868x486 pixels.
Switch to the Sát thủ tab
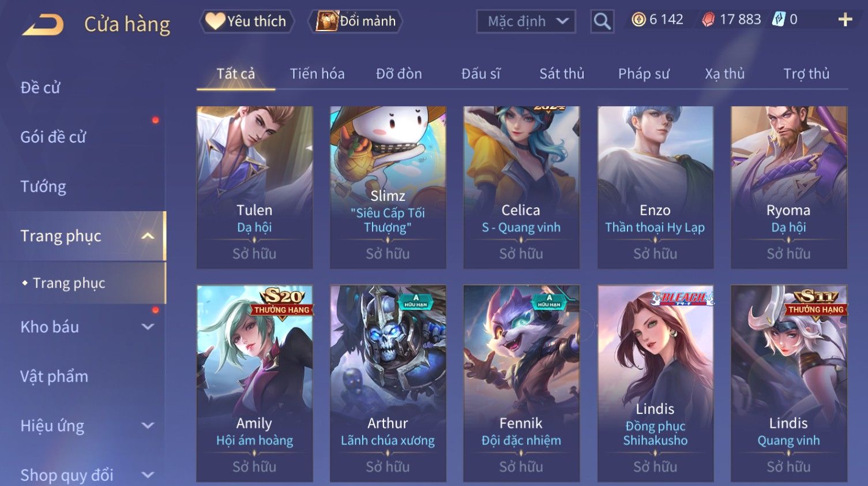pyautogui.click(x=562, y=74)
